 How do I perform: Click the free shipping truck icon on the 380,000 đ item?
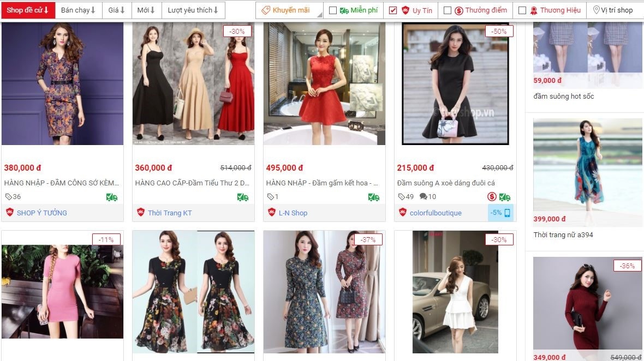tap(112, 197)
